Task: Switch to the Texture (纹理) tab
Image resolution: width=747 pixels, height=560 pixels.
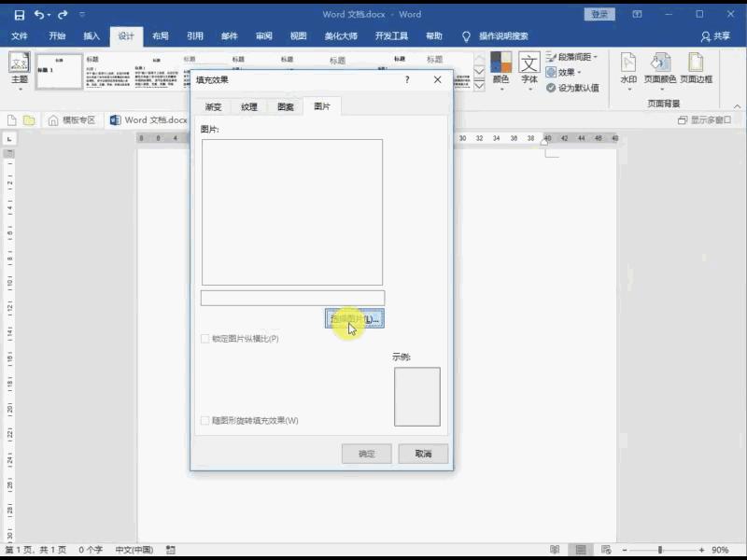Action: pos(248,107)
